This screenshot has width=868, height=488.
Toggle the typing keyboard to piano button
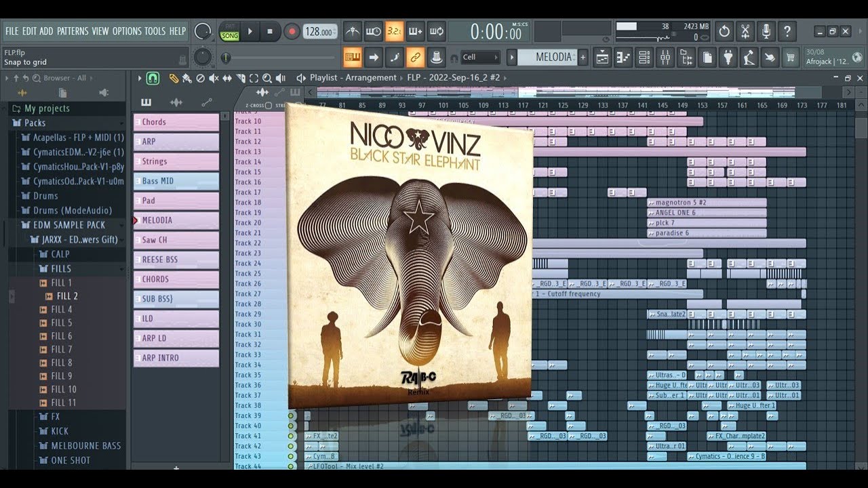pos(353,58)
